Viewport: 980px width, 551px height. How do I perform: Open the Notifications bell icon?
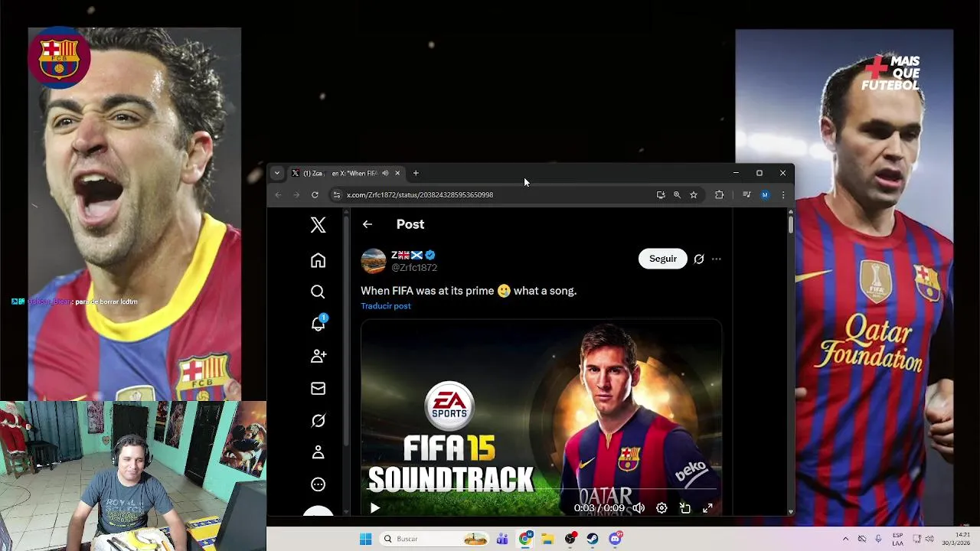pos(318,323)
